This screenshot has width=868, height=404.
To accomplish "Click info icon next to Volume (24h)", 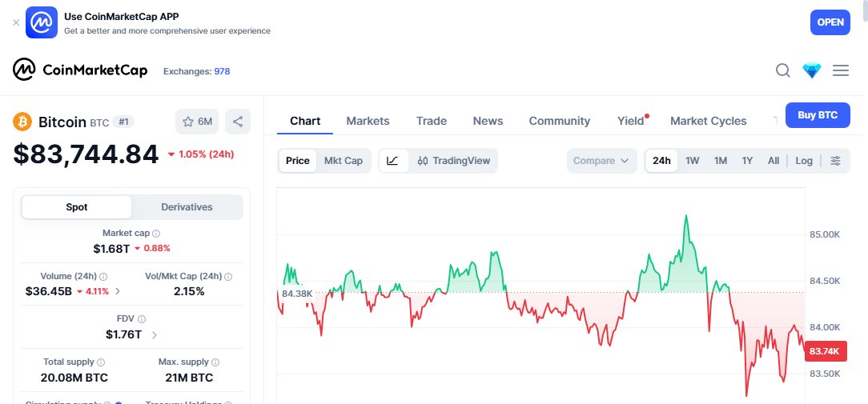I will pyautogui.click(x=103, y=276).
